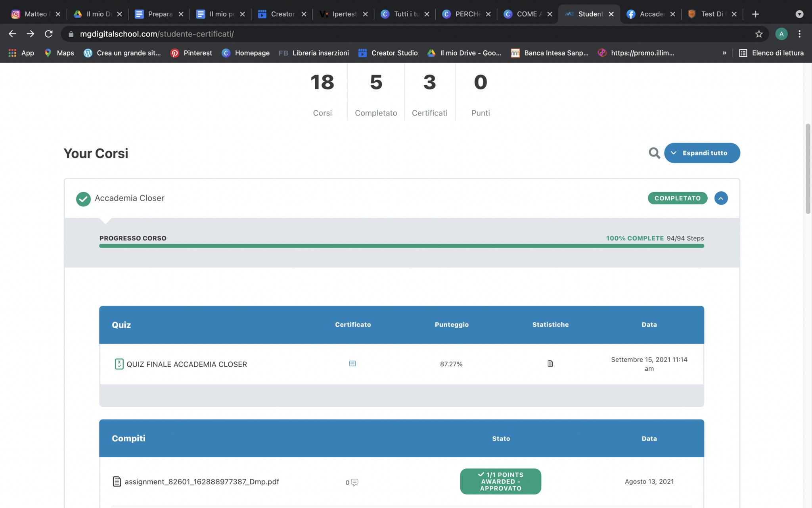This screenshot has height=508, width=812.
Task: Open Chrome reading list (Elenco di lettura)
Action: pyautogui.click(x=772, y=53)
